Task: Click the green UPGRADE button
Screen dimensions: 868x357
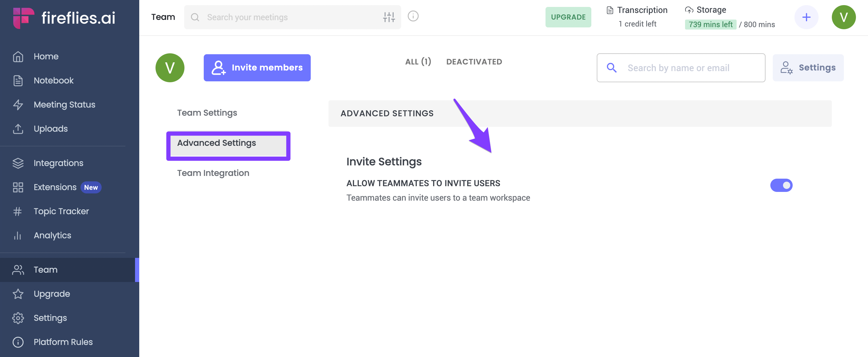Action: (568, 17)
